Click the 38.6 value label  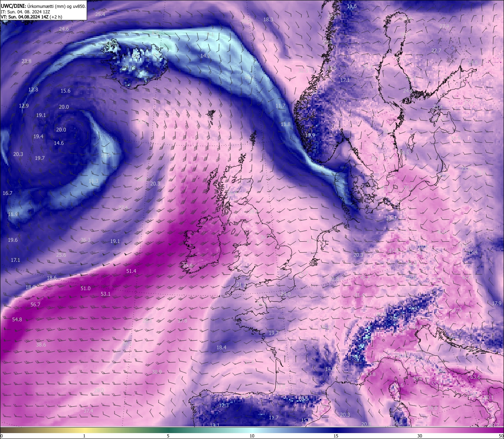(41, 344)
